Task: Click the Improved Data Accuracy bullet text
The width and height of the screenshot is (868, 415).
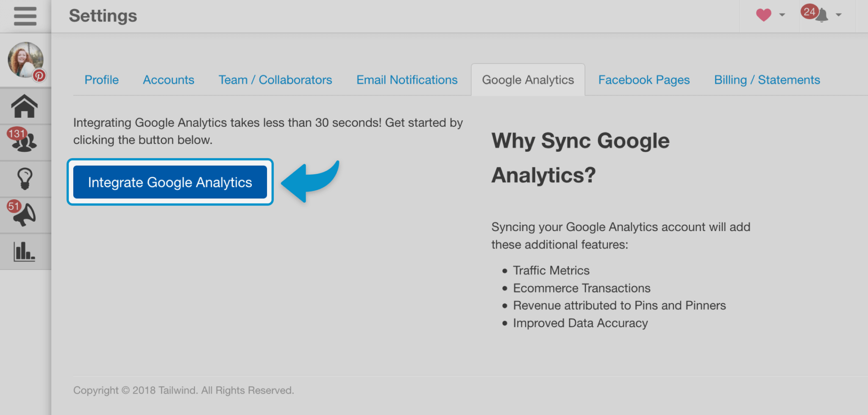Action: (580, 323)
